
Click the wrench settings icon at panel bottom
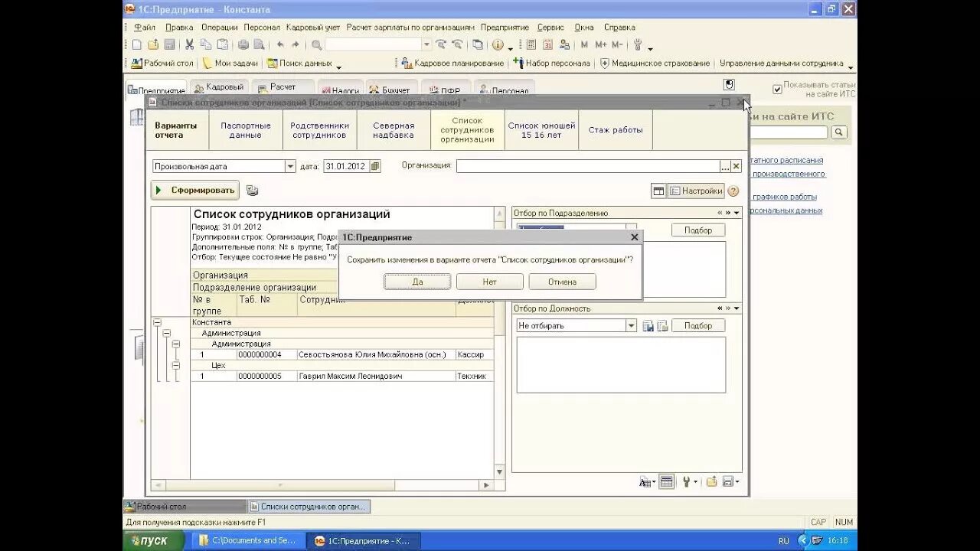coord(686,481)
